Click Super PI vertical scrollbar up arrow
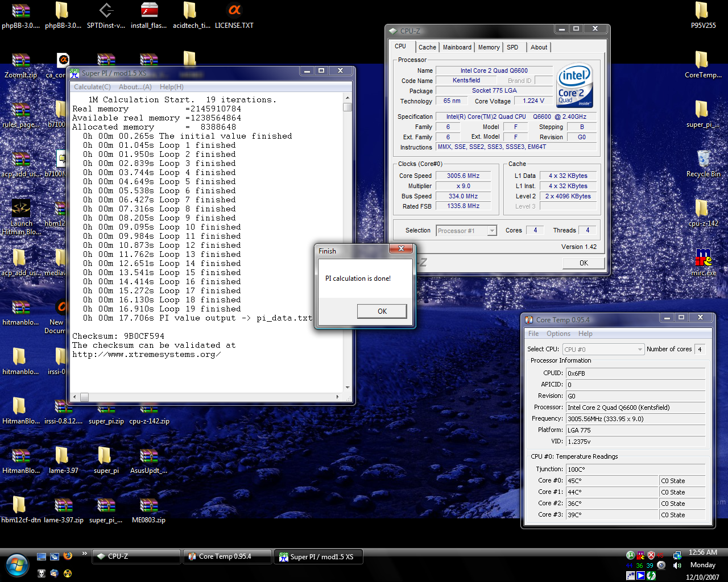The width and height of the screenshot is (728, 582). point(348,98)
